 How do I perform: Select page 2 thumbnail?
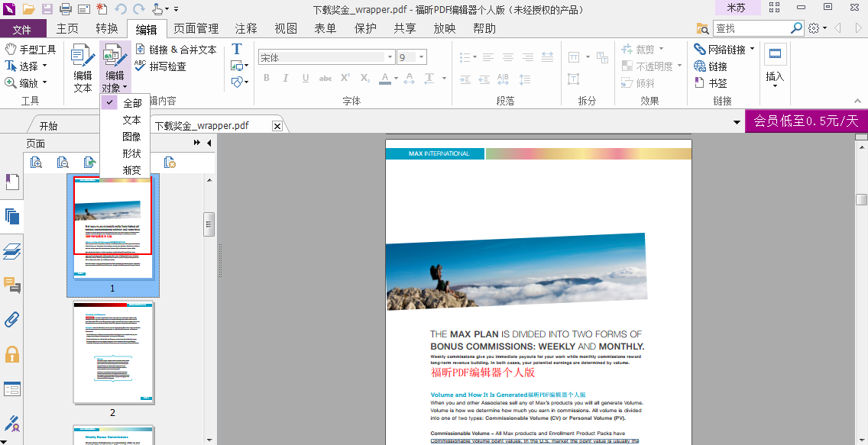pyautogui.click(x=113, y=352)
